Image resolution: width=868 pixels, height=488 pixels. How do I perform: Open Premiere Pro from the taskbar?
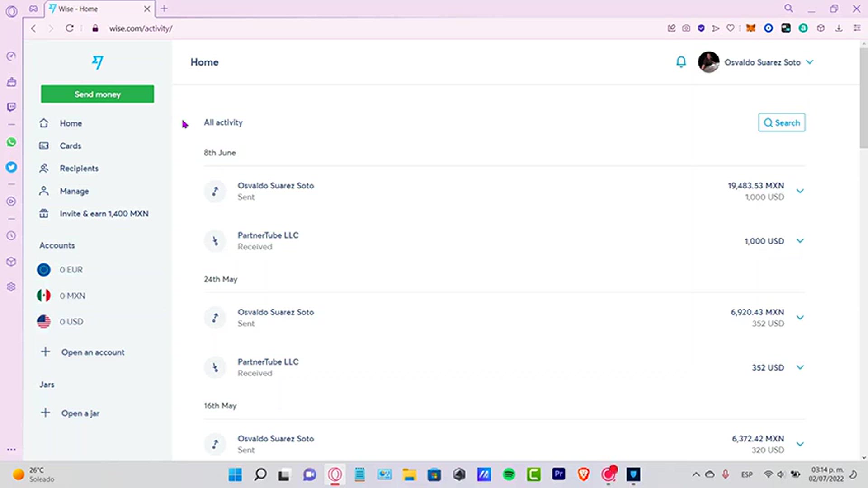558,474
